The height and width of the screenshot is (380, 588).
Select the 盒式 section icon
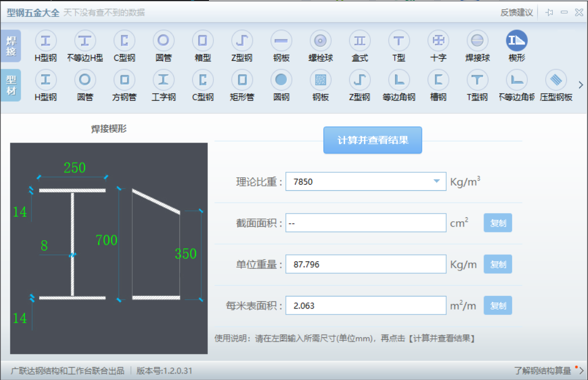360,41
